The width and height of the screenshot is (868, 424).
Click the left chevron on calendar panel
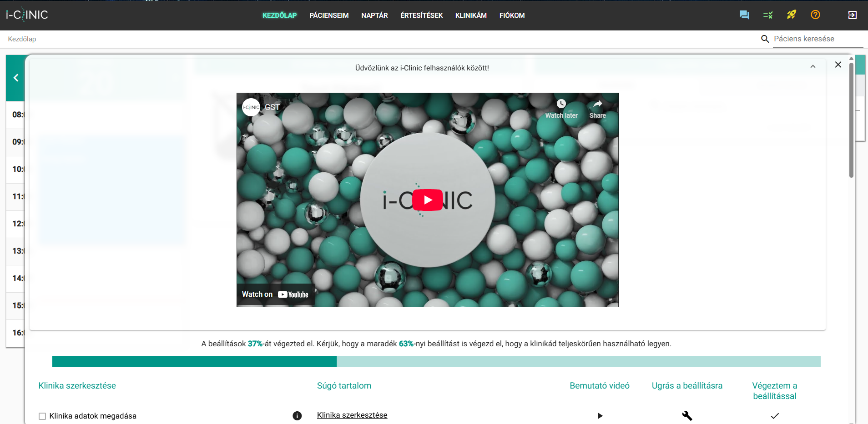(x=16, y=78)
